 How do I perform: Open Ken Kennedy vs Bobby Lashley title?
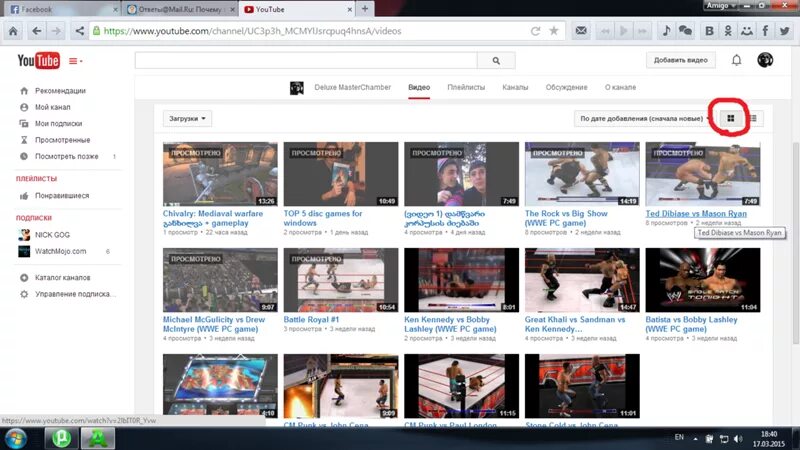tap(450, 324)
